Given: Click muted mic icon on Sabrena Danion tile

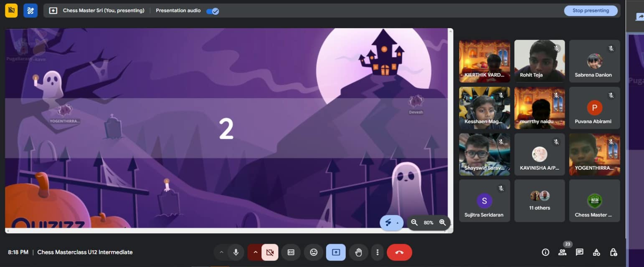Looking at the screenshot, I should pyautogui.click(x=611, y=48).
